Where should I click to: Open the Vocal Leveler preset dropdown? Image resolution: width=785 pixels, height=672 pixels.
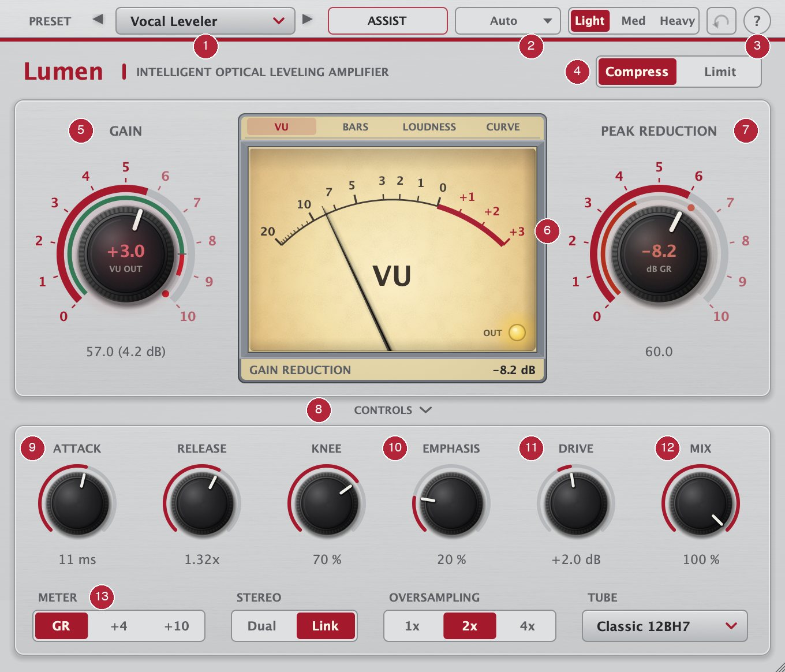[205, 21]
